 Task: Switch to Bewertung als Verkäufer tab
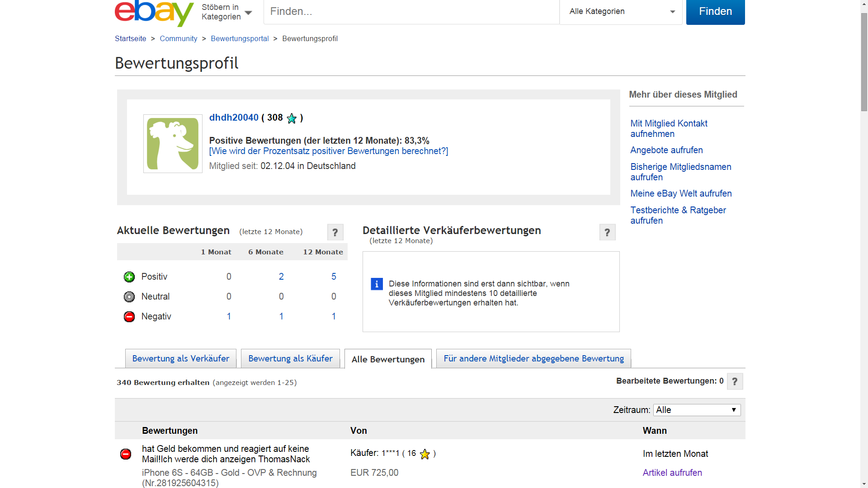(180, 358)
